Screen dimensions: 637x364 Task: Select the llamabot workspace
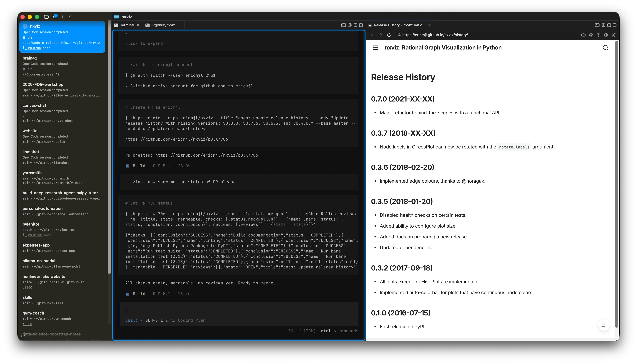[x=62, y=157]
